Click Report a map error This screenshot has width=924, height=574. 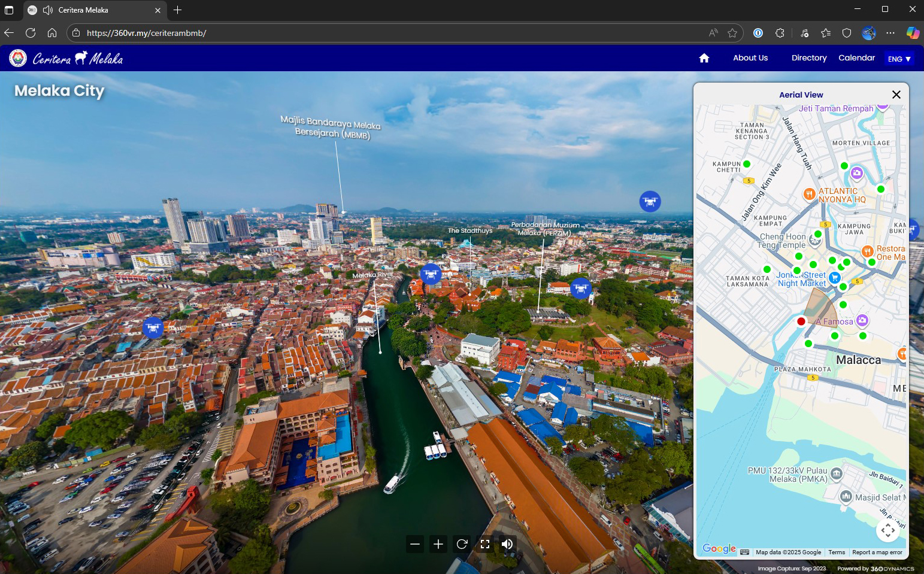[877, 552]
